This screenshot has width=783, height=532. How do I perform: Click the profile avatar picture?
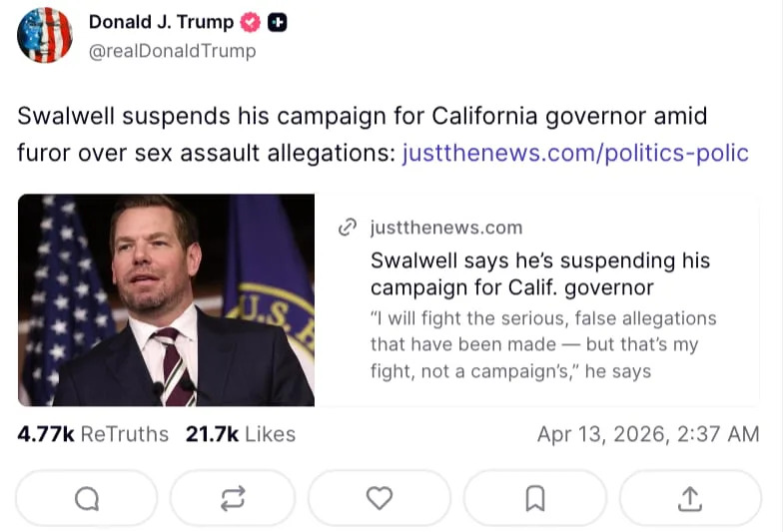[45, 36]
